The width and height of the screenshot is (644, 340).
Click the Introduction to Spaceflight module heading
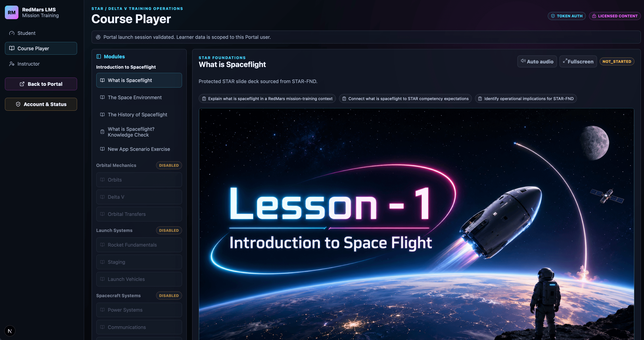[126, 67]
